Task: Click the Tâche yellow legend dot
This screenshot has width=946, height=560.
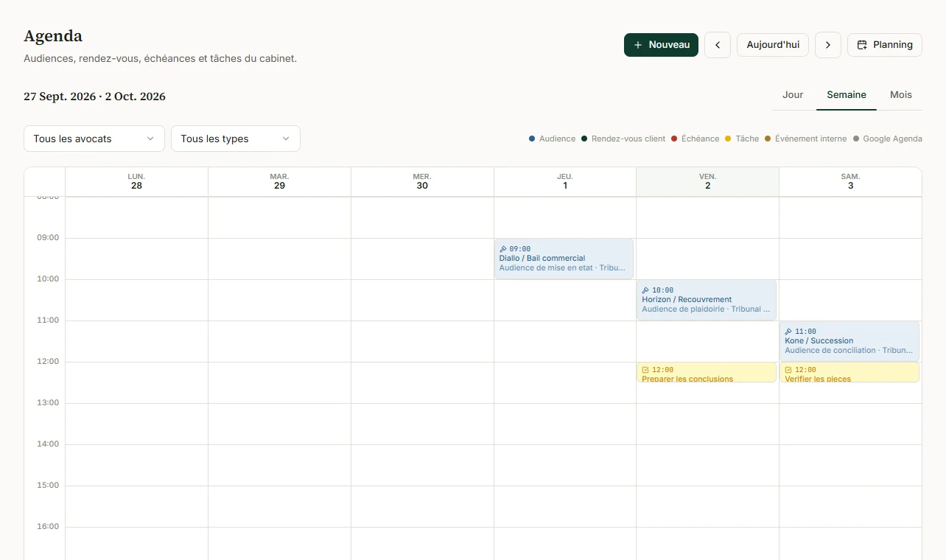Action: tap(728, 139)
